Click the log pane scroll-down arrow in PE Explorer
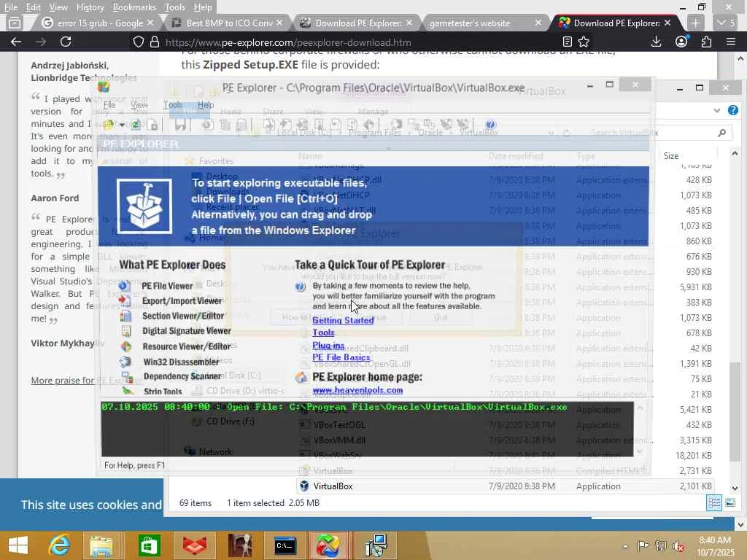Screen dimensions: 747x560 point(640,451)
